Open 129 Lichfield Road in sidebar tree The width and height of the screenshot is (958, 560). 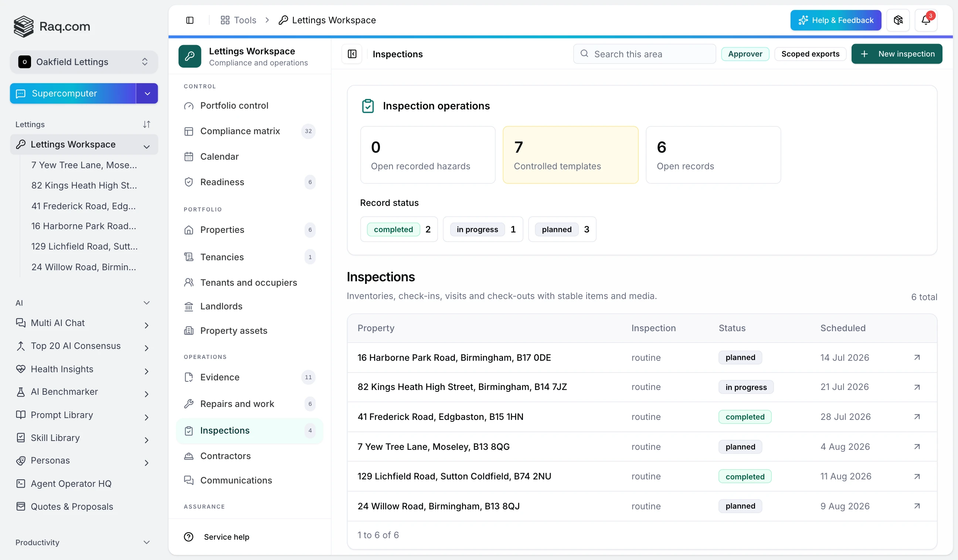click(x=84, y=246)
